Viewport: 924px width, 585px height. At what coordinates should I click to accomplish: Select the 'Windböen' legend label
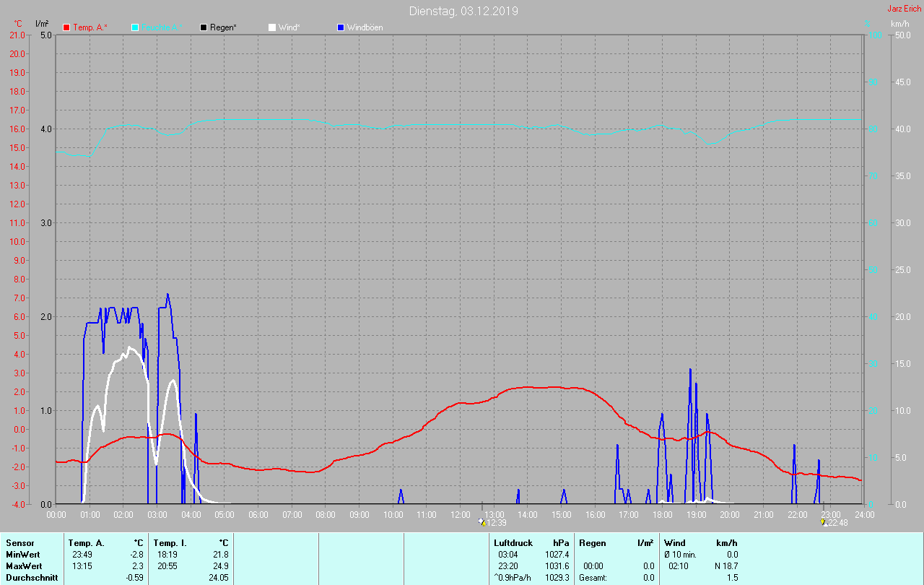pos(365,27)
